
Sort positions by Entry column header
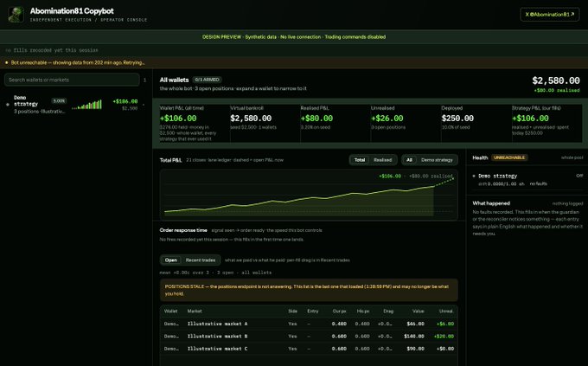(312, 311)
